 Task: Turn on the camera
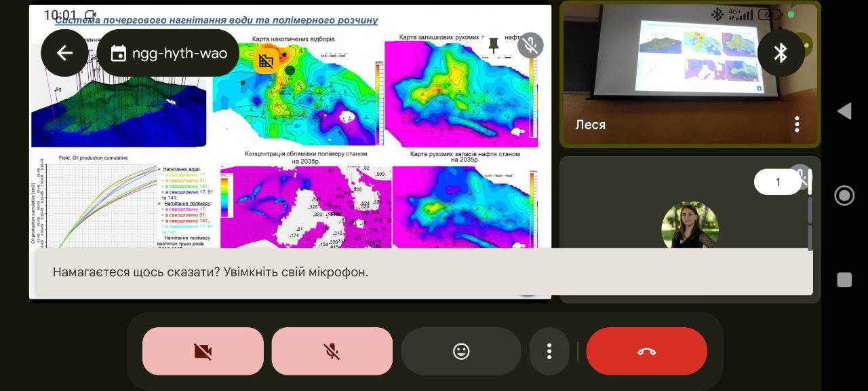coord(203,351)
